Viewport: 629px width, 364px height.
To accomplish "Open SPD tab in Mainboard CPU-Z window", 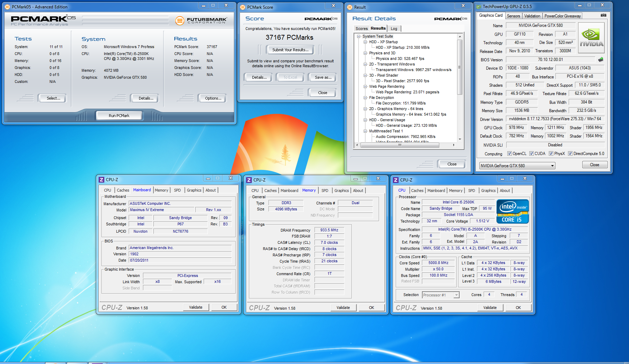I will [177, 190].
